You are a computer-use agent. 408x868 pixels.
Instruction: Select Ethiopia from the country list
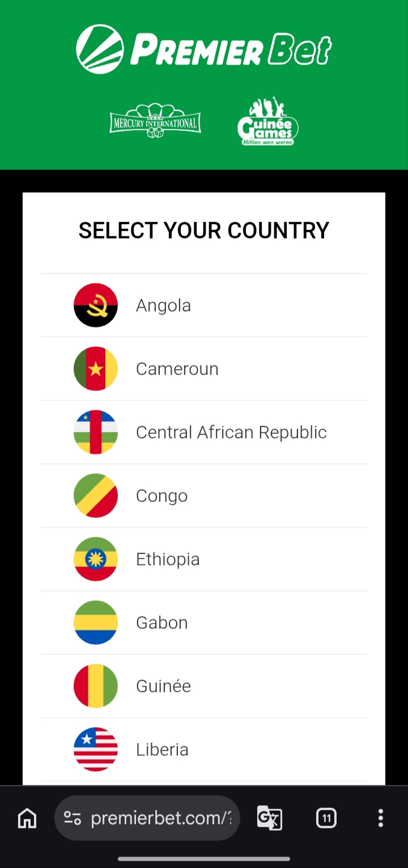[204, 559]
